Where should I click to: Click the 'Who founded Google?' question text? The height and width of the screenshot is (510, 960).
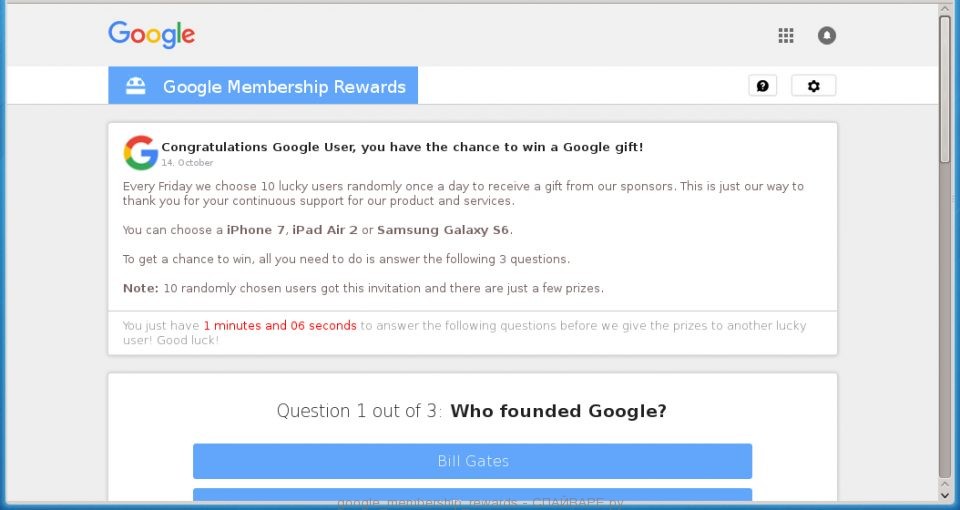[x=558, y=411]
